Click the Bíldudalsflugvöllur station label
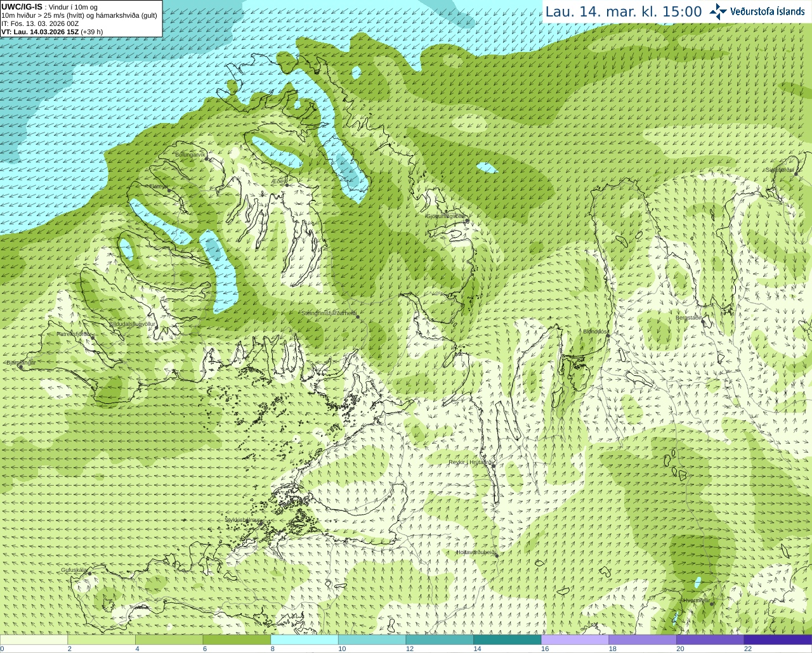Viewport: 812px width, 653px height. click(x=133, y=324)
